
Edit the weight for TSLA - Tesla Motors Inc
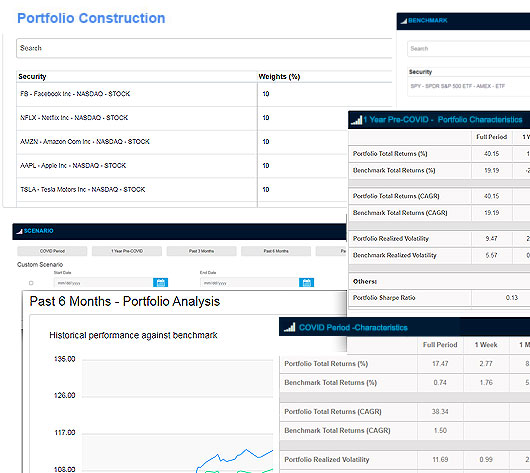266,190
